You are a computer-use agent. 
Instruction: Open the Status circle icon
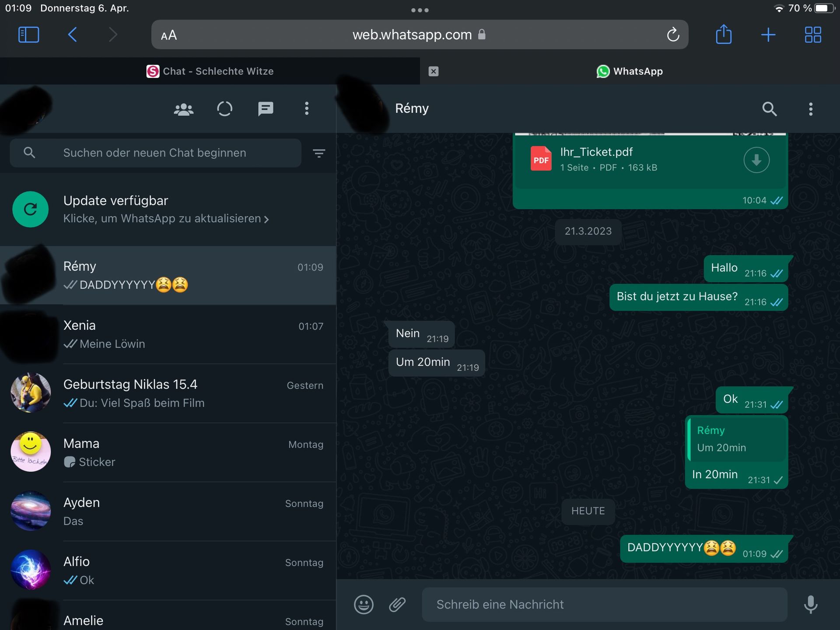pos(224,109)
